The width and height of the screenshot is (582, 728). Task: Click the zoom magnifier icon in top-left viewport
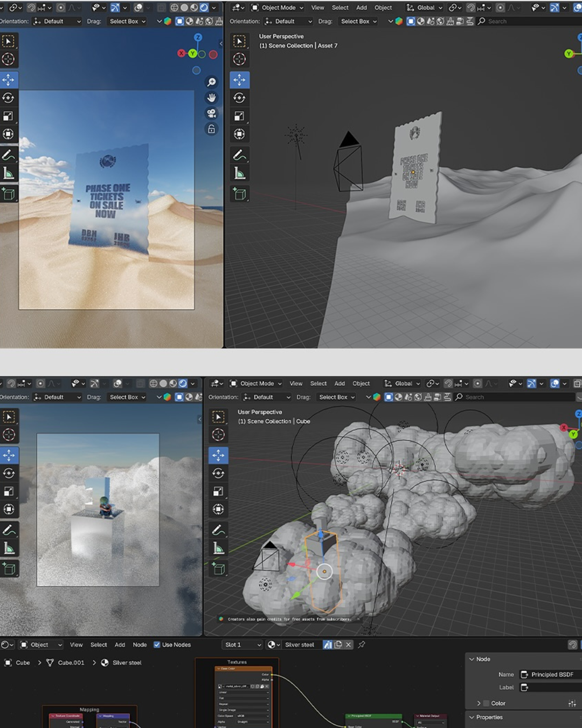211,82
